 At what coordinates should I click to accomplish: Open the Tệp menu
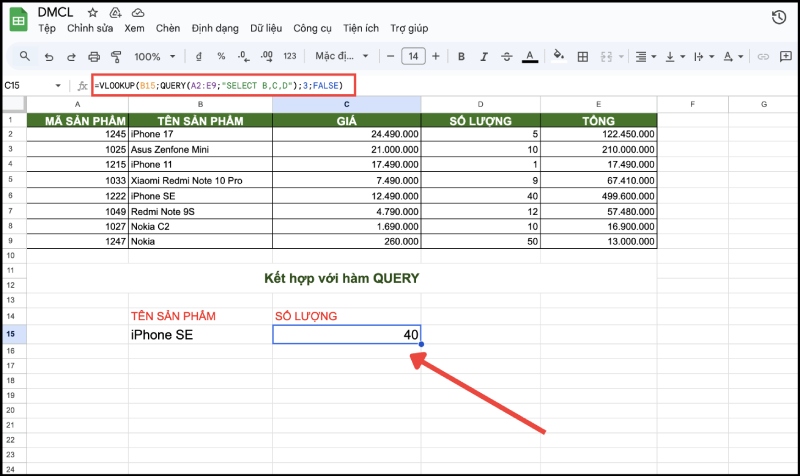[47, 29]
